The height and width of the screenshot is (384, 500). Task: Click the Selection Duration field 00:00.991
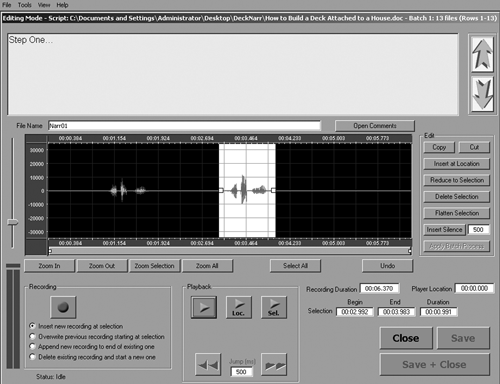point(438,312)
